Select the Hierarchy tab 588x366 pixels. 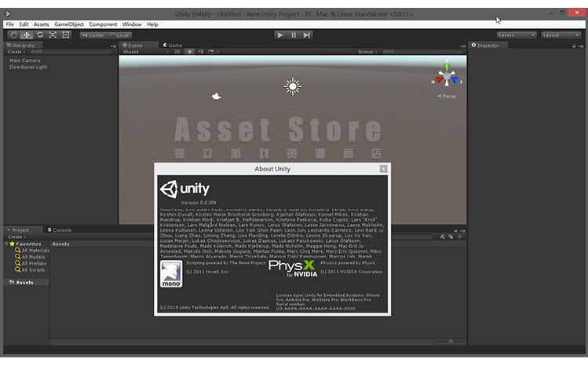(23, 46)
